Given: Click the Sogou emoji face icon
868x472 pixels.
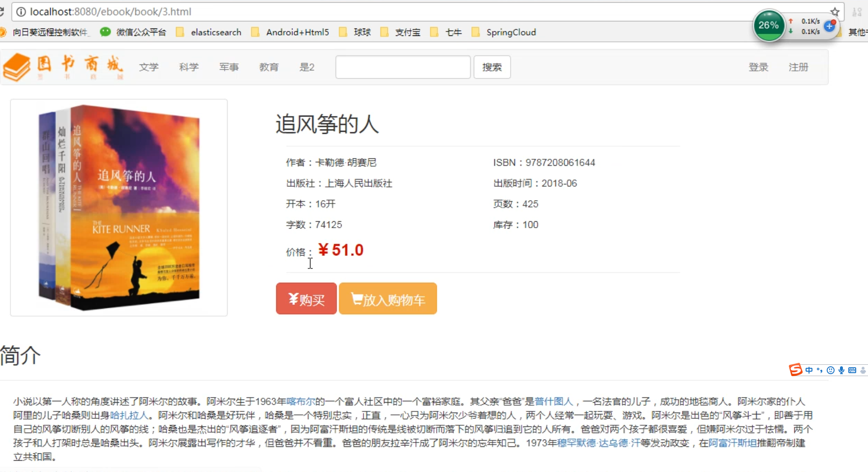Looking at the screenshot, I should [831, 370].
